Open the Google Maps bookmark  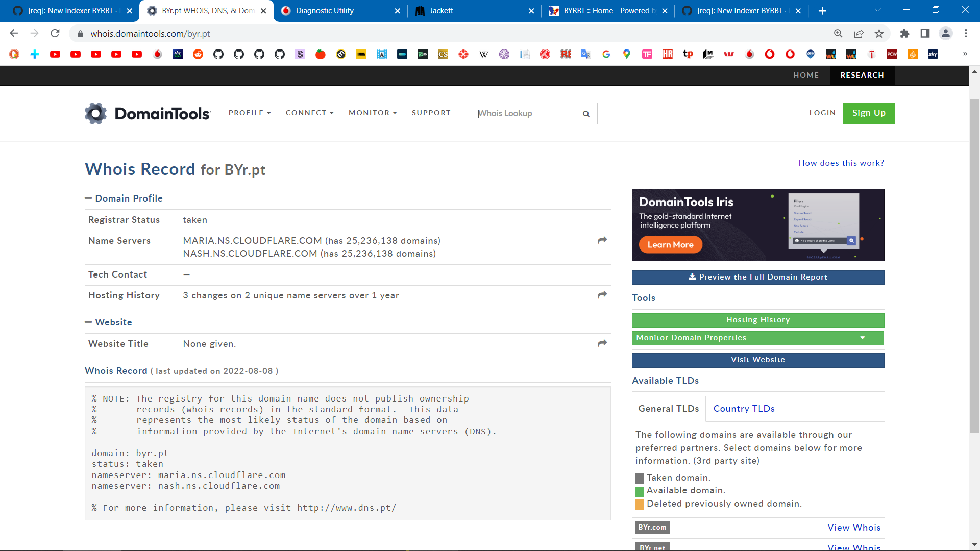(x=627, y=54)
